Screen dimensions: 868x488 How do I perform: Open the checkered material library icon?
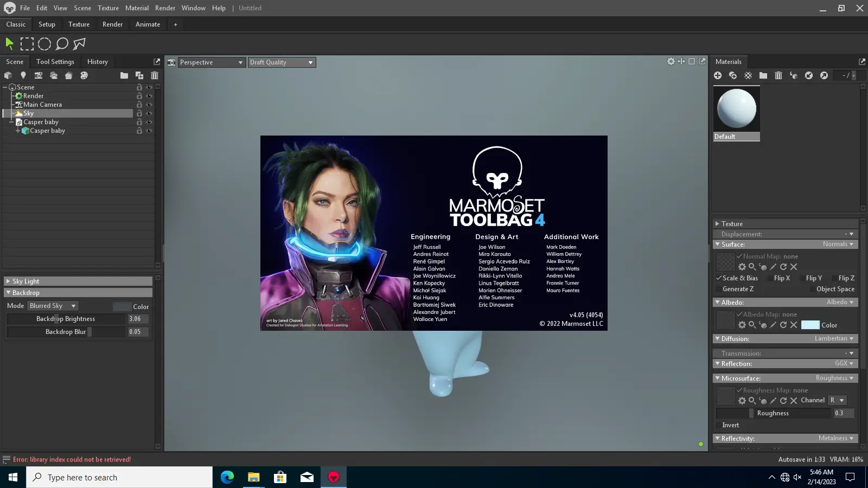pos(748,75)
